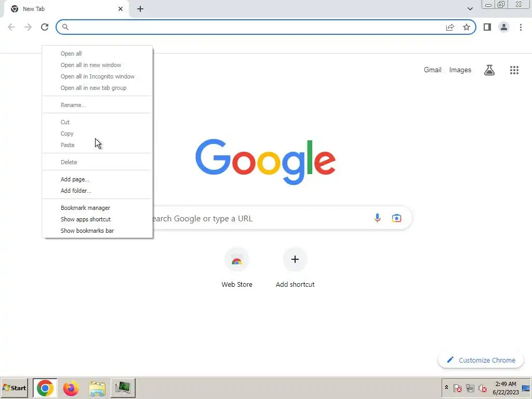Close the New Tab tab
532x399 pixels.
tap(121, 9)
